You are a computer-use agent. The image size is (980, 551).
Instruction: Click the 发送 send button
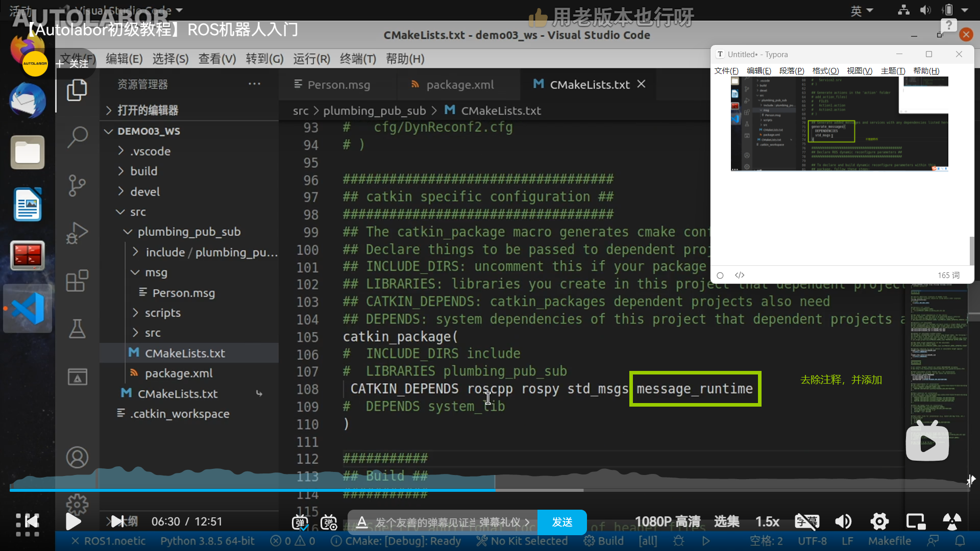[562, 522]
